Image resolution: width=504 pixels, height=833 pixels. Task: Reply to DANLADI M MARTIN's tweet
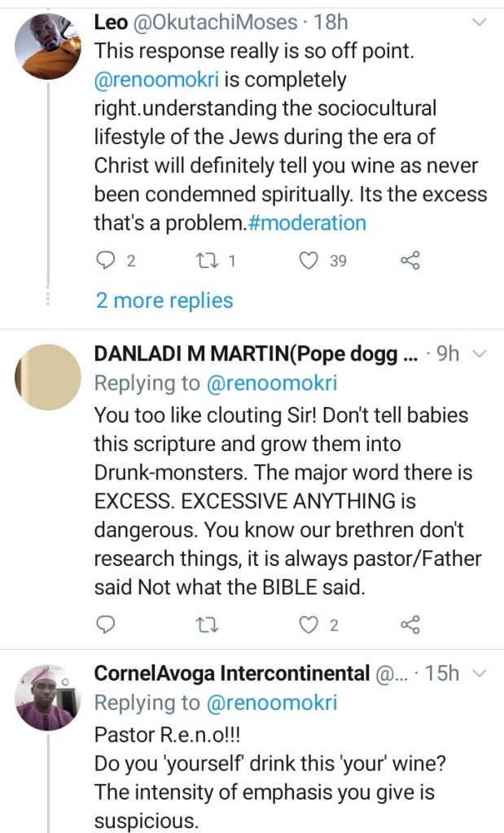click(x=107, y=625)
